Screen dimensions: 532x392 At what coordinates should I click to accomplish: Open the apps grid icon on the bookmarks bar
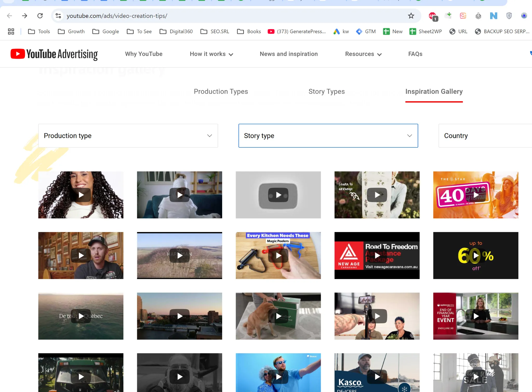[11, 31]
